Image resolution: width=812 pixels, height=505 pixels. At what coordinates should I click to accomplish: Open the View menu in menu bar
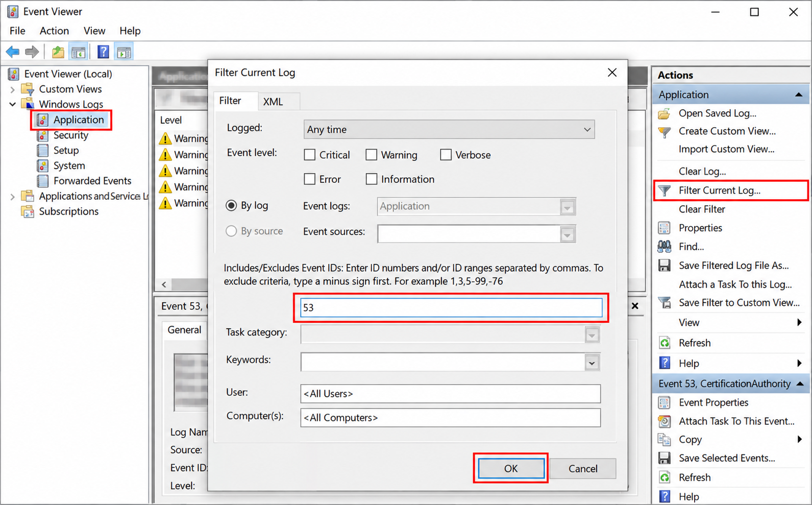[x=94, y=31]
